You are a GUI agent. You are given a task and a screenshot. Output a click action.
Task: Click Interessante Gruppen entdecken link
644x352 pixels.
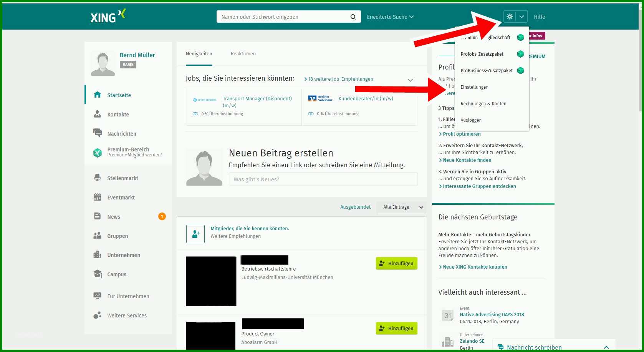click(x=477, y=186)
